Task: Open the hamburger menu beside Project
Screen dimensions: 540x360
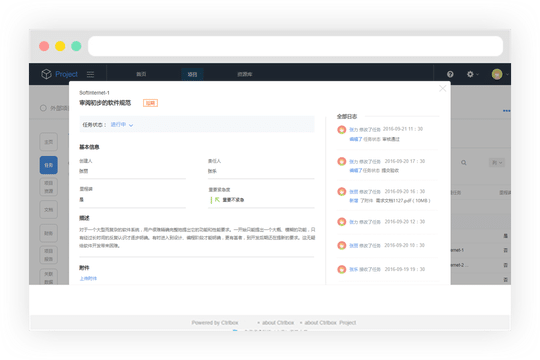Action: coord(90,74)
